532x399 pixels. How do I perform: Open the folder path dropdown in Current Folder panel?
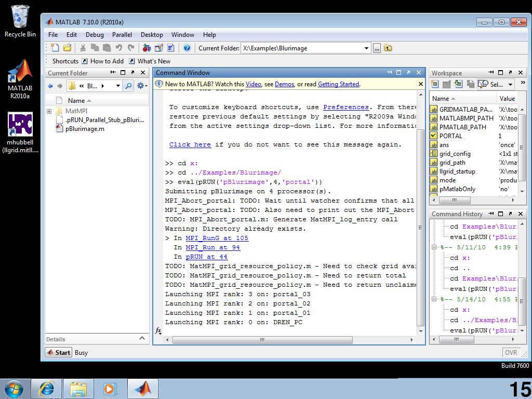click(x=118, y=86)
